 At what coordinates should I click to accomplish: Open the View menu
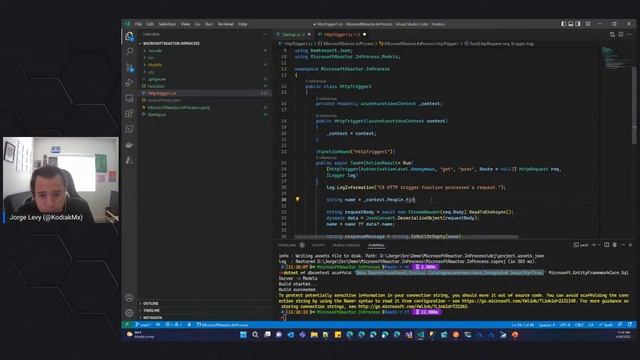[x=185, y=24]
